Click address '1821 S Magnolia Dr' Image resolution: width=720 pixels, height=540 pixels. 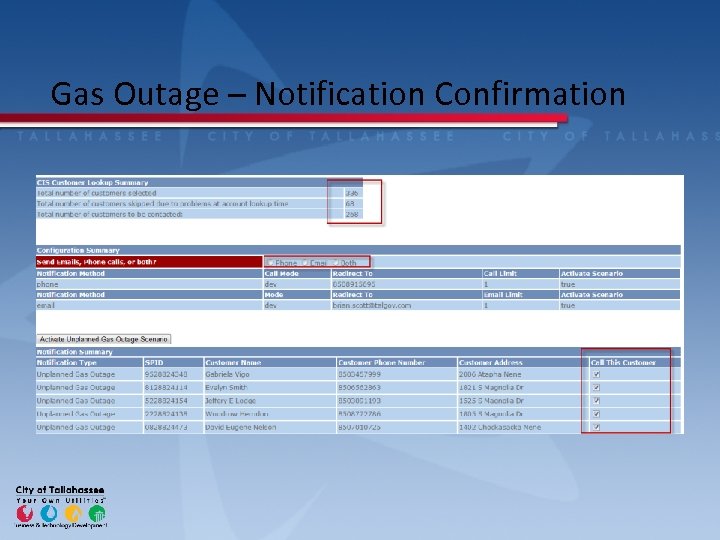[491, 388]
